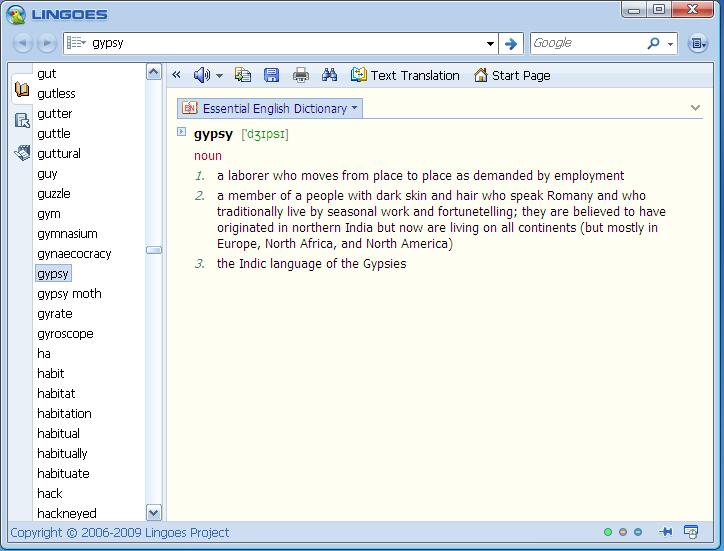Select 'habitation' in the word list
The height and width of the screenshot is (551, 724).
coord(65,413)
